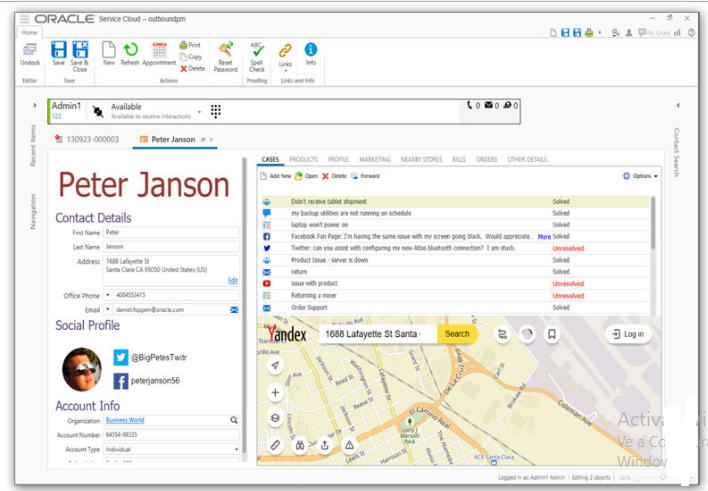The width and height of the screenshot is (708, 491).
Task: Click the First Name input field
Action: 170,232
